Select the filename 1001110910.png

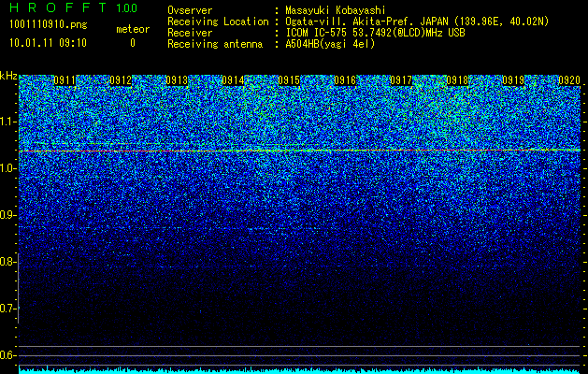coord(48,24)
